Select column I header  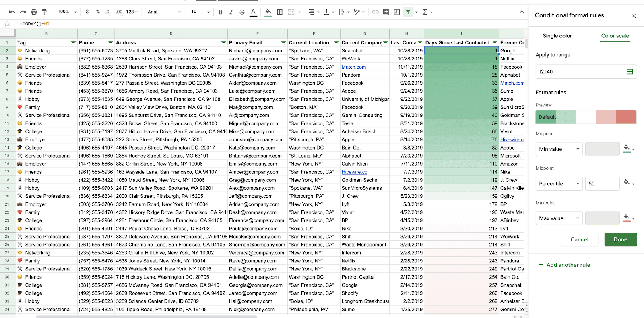(x=461, y=34)
